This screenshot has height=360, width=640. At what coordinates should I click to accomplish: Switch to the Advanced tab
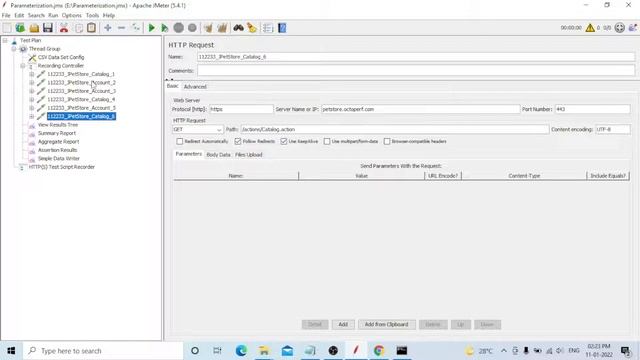coord(195,87)
